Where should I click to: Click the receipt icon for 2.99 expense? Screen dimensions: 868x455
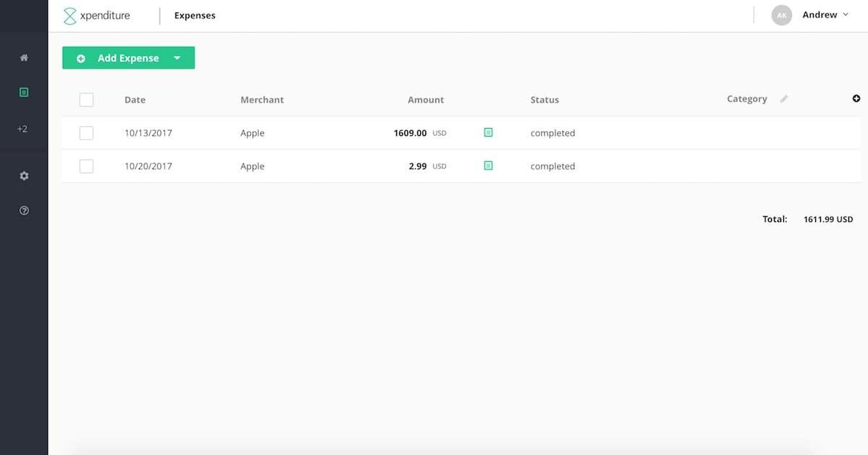pyautogui.click(x=488, y=166)
